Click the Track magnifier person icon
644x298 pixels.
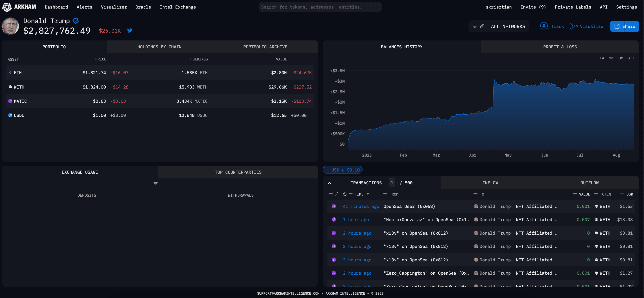(544, 26)
